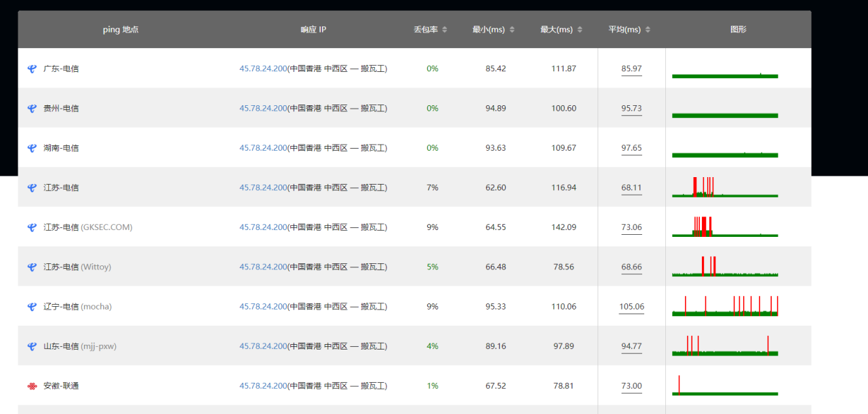The height and width of the screenshot is (414, 868).
Task: Click min value 62.60
Action: click(x=496, y=187)
